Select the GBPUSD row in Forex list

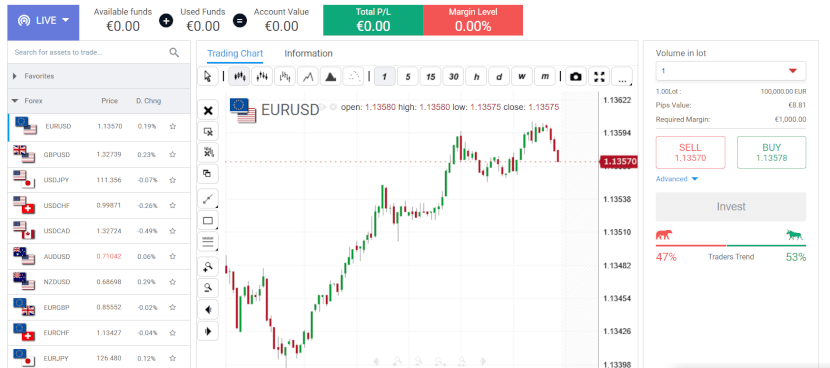(99, 155)
